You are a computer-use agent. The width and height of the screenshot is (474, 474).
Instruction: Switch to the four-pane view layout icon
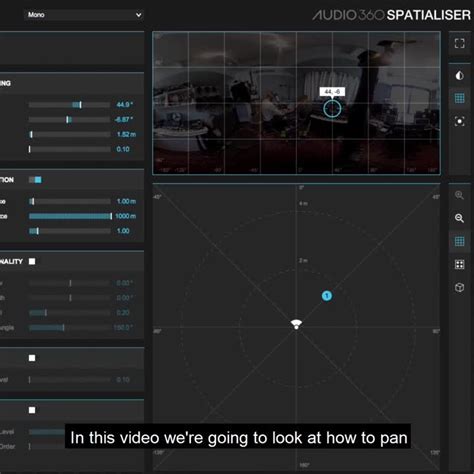[x=459, y=265]
